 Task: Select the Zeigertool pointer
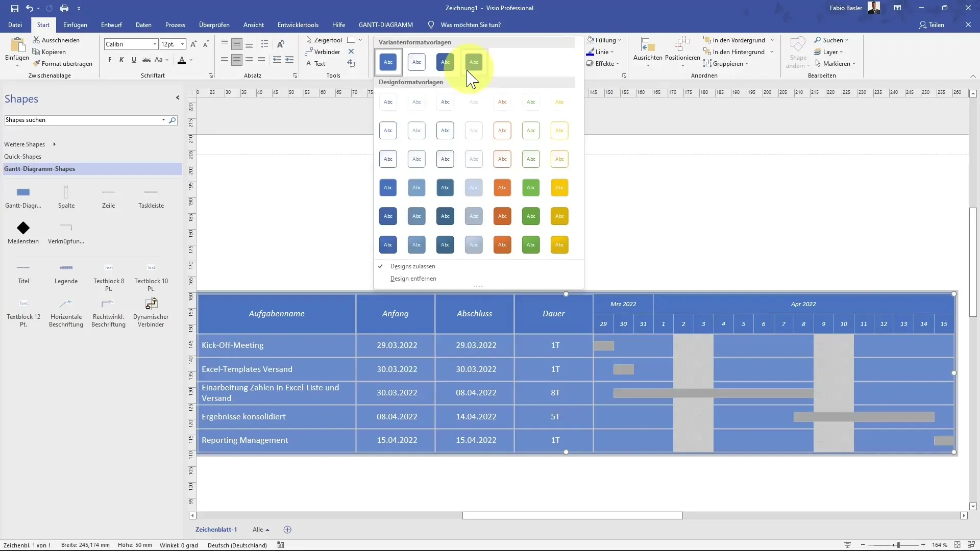[324, 40]
